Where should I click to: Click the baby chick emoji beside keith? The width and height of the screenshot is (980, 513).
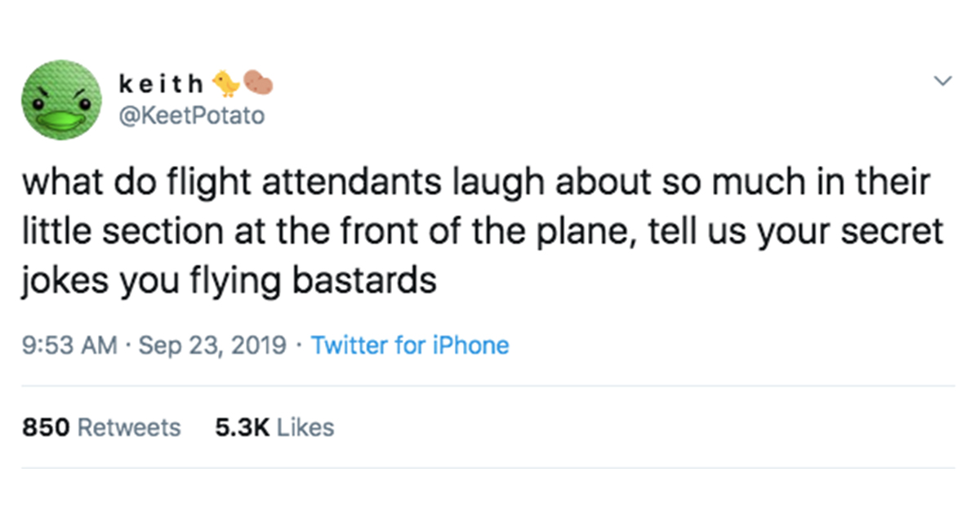225,83
